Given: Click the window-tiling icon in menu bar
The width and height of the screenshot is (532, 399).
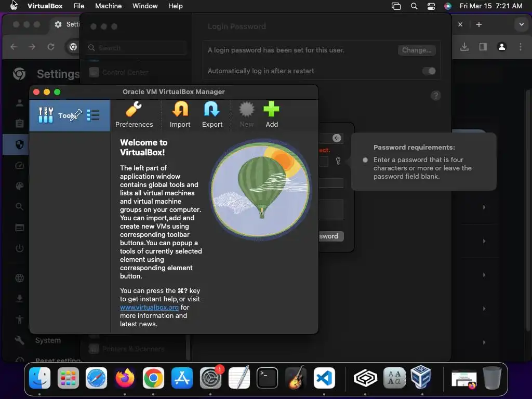Looking at the screenshot, I should pyautogui.click(x=396, y=6).
